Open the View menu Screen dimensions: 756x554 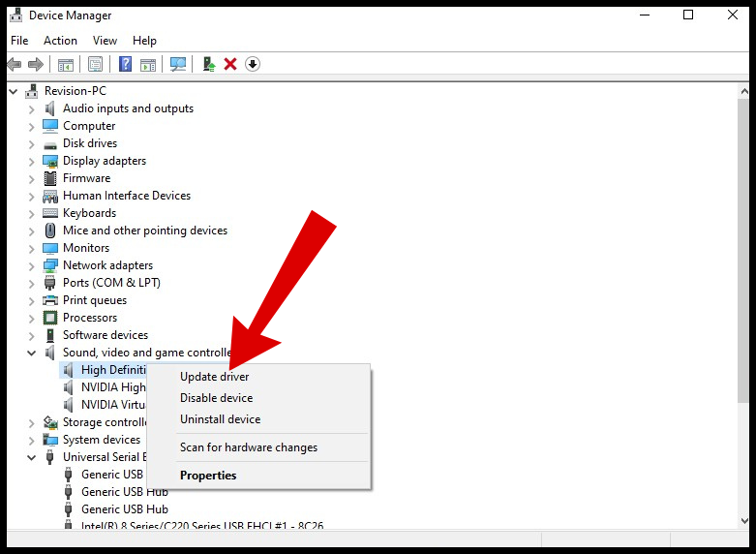(105, 41)
